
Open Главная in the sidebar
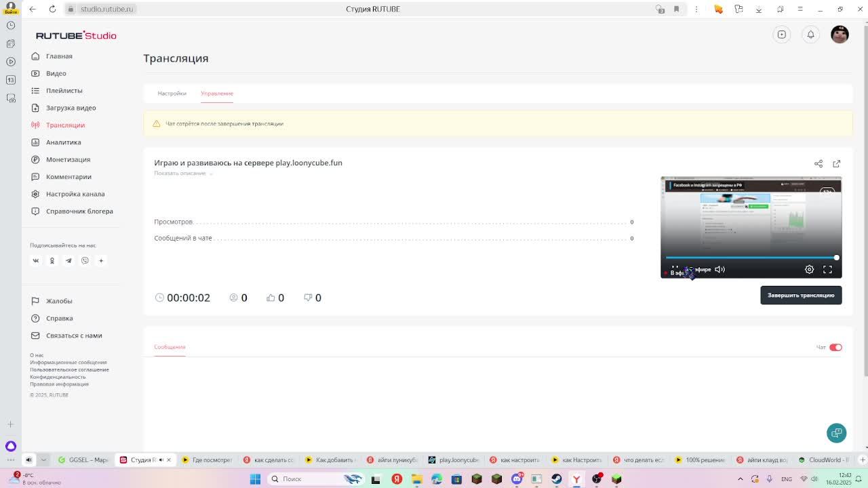click(59, 56)
